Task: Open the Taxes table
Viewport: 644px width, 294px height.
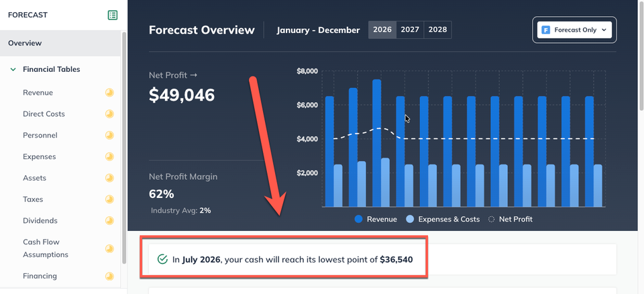Action: [x=33, y=199]
